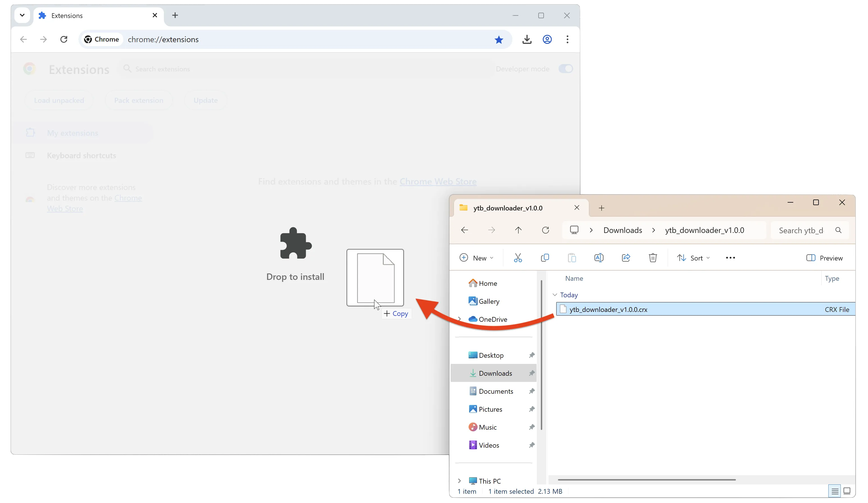This screenshot has width=868, height=503.
Task: Expand the chevron after Downloads in breadcrumb
Action: click(654, 230)
